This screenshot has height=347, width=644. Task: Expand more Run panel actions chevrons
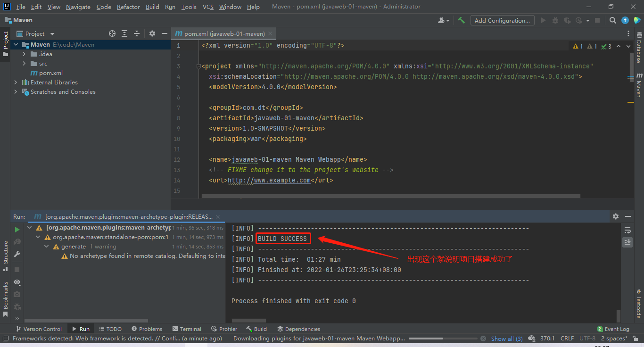point(17,319)
